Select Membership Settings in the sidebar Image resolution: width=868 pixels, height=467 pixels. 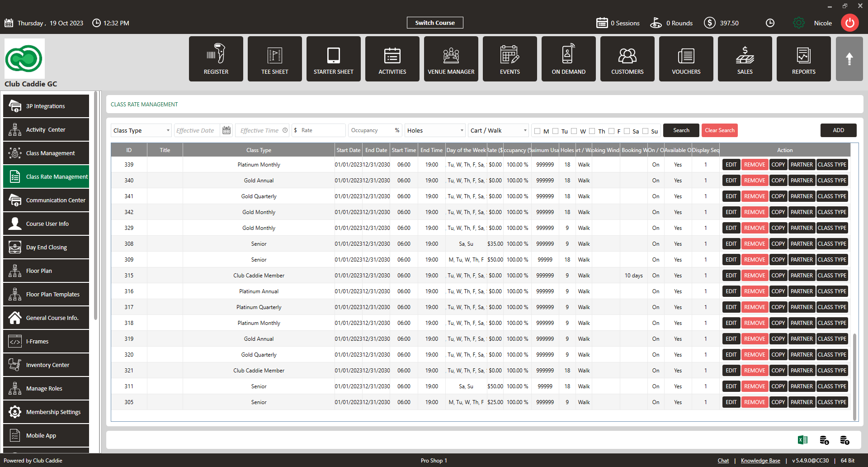coord(46,412)
